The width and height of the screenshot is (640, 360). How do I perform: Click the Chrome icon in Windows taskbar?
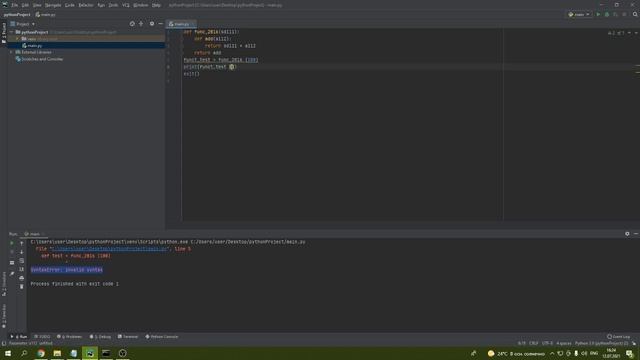point(41,353)
